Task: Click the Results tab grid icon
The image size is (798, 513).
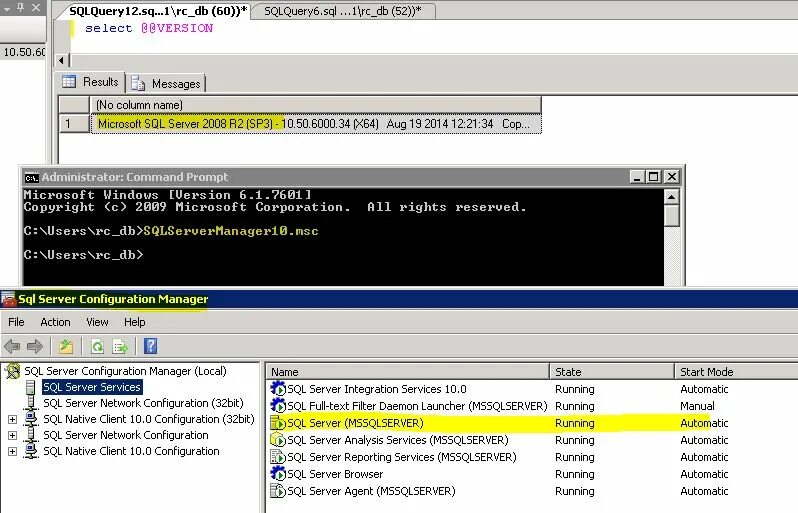Action: pyautogui.click(x=69, y=81)
